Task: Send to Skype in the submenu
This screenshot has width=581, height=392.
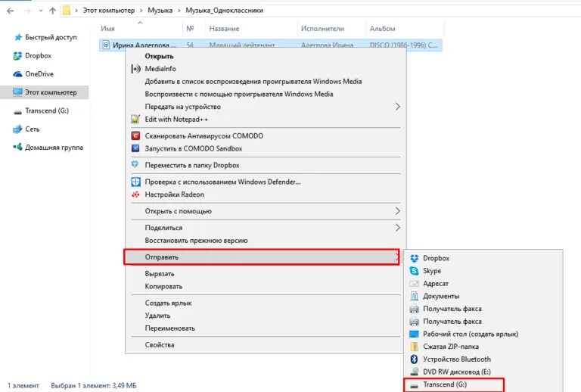Action: point(483,271)
